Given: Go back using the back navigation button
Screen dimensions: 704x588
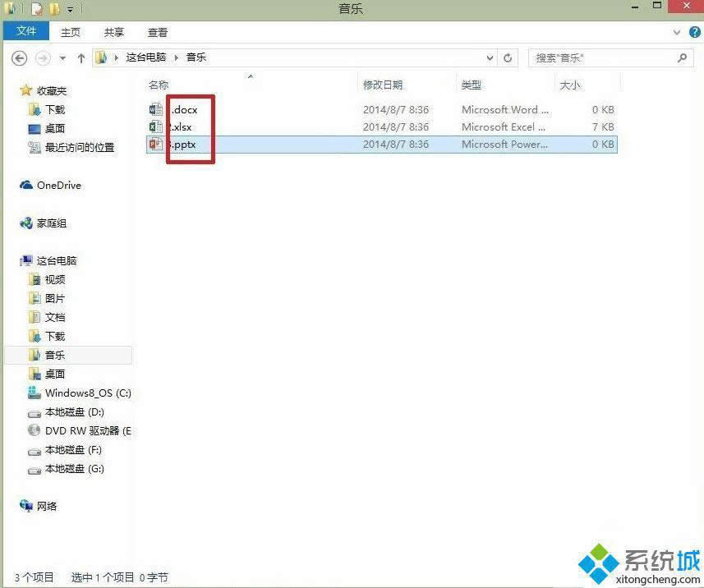Looking at the screenshot, I should pos(18,57).
